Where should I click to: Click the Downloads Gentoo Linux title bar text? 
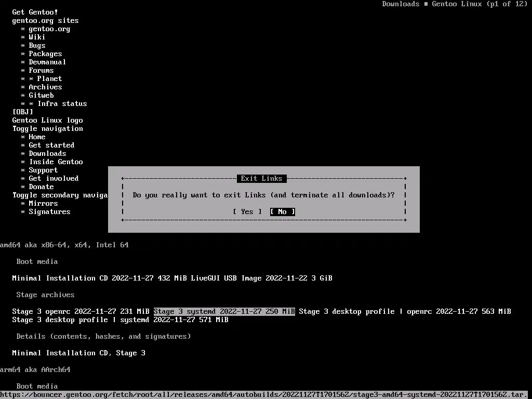[x=455, y=4]
